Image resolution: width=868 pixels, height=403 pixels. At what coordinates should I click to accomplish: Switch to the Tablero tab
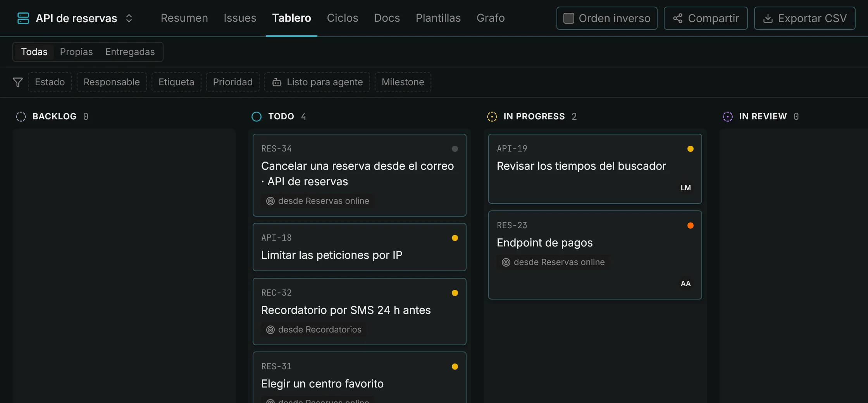(x=291, y=18)
